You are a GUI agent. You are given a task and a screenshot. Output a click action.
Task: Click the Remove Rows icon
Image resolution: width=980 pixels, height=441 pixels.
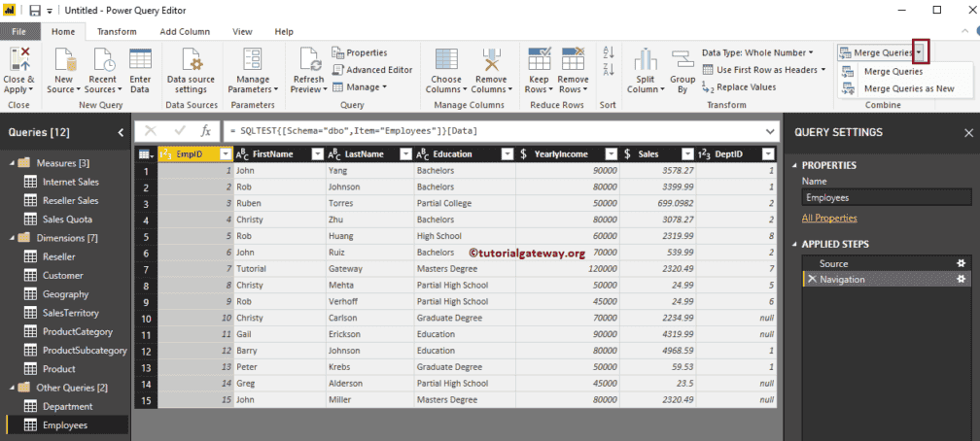tap(573, 60)
